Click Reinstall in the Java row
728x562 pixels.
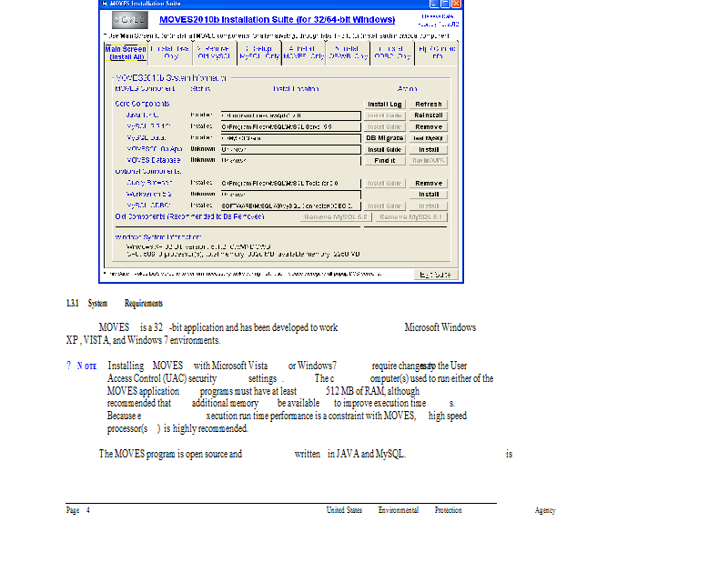pos(429,115)
